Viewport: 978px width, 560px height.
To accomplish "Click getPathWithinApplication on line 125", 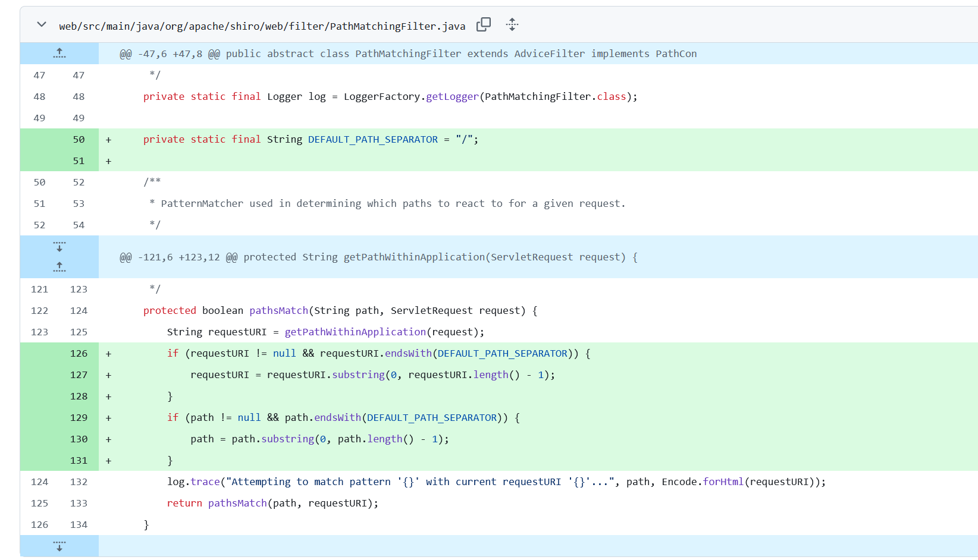I will click(x=355, y=332).
